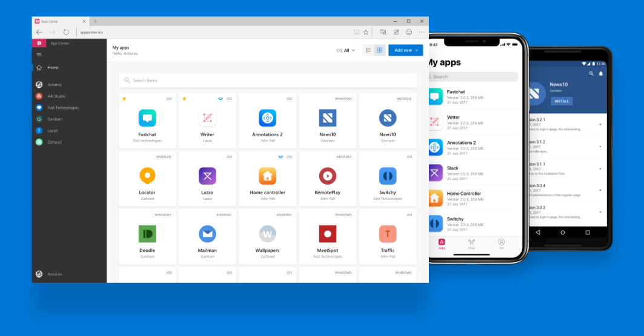Tap the Slack row on iPhone
The width and height of the screenshot is (644, 336).
pyautogui.click(x=475, y=173)
